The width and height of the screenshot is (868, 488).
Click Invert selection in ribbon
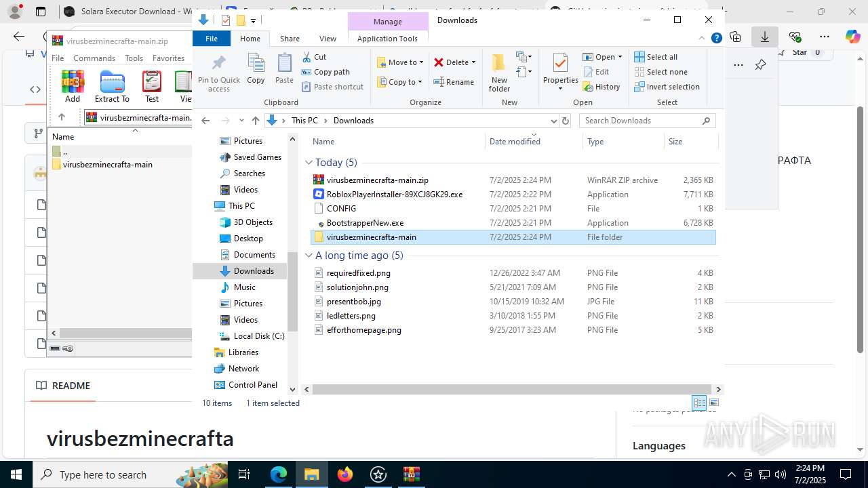click(667, 87)
